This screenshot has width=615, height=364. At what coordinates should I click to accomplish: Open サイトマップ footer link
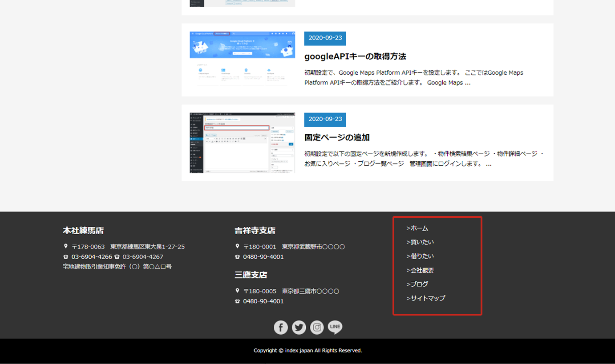[x=426, y=298]
